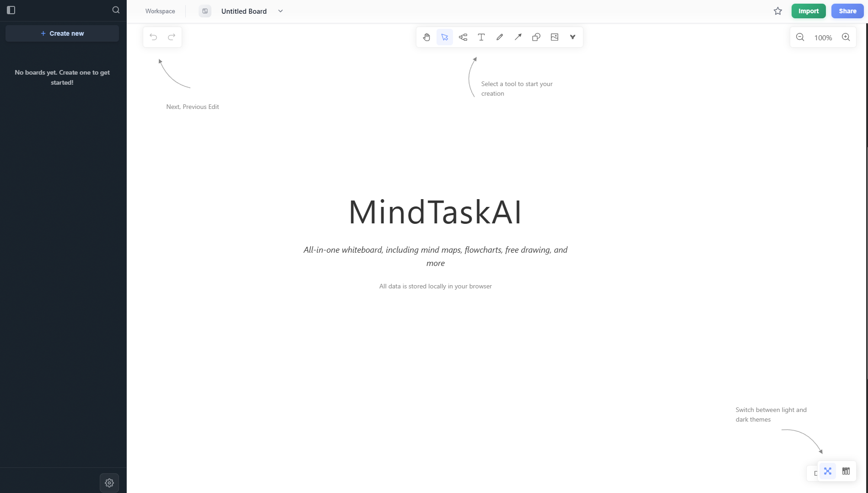Zoom out of the canvas
This screenshot has width=868, height=493.
pos(800,38)
